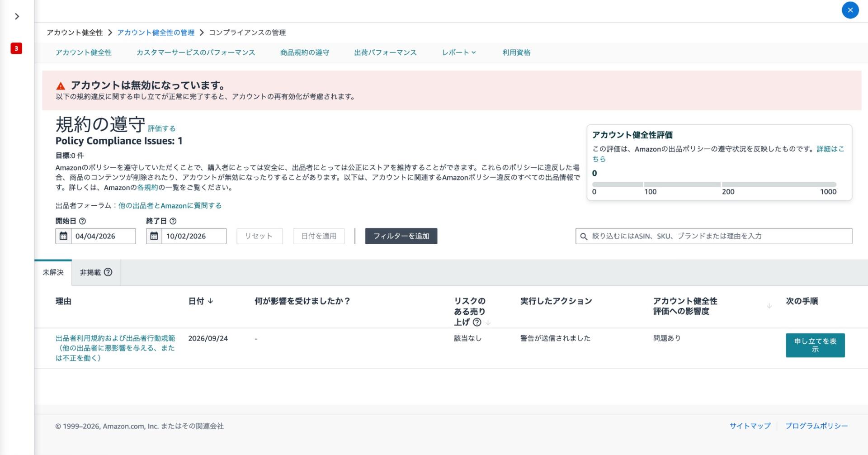Screen dimensions: 868x455
Task: Click the help icon on the 非掲載 tab
Action: click(x=108, y=272)
